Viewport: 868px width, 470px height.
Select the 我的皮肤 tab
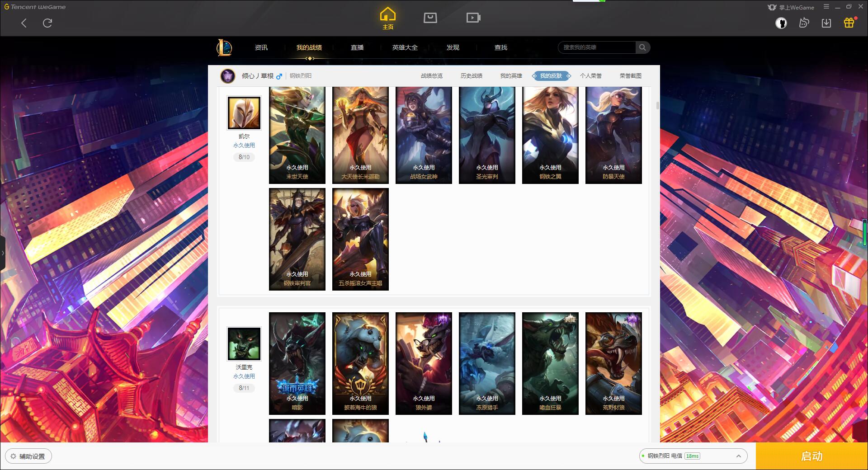551,76
